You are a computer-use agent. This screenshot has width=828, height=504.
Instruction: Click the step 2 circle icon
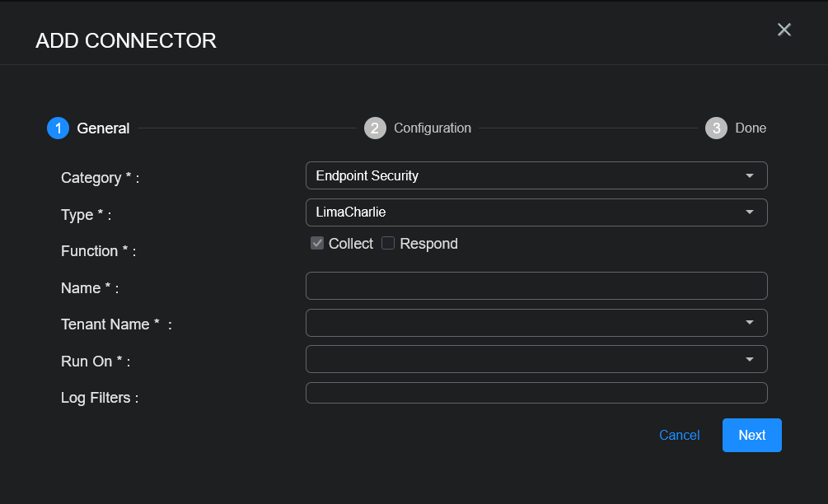click(375, 128)
